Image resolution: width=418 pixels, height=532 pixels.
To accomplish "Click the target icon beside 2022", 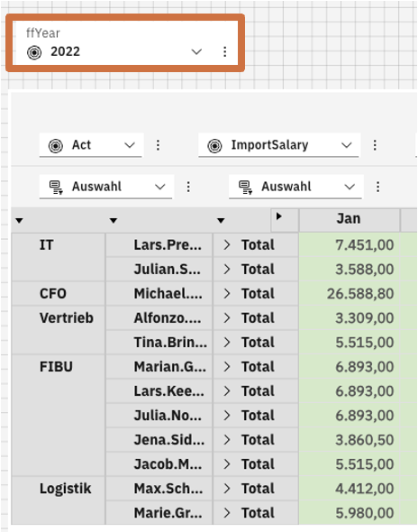I will pos(34,52).
